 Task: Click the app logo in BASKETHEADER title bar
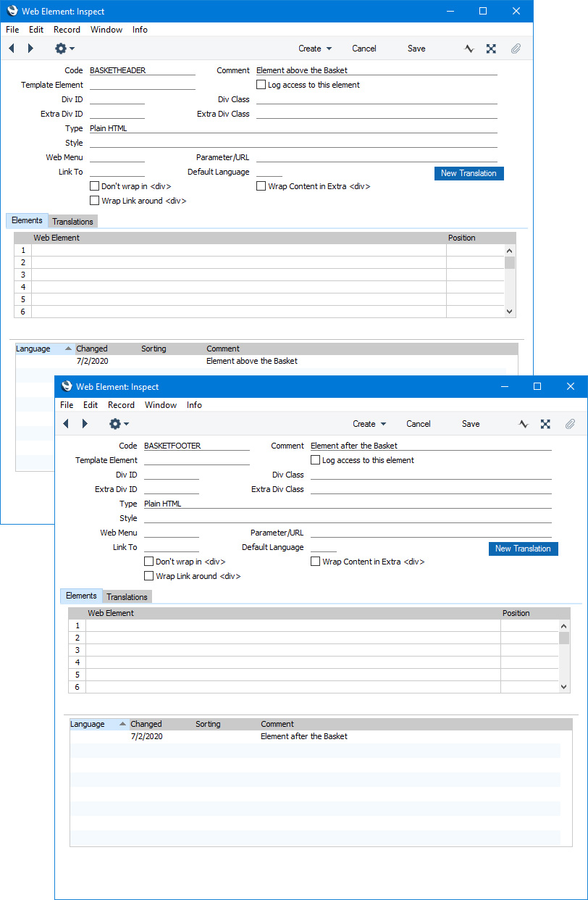pos(12,11)
